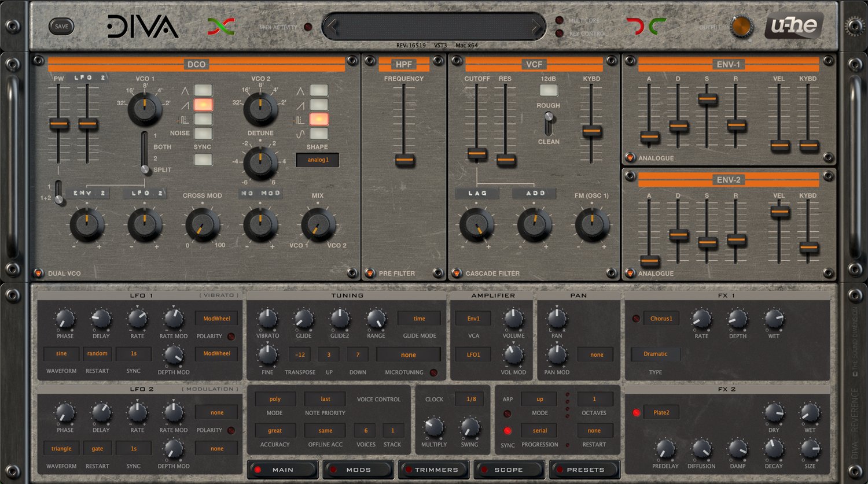
Task: Open the ENV-1 ANALOGUE model selector triangle
Action: (630, 157)
